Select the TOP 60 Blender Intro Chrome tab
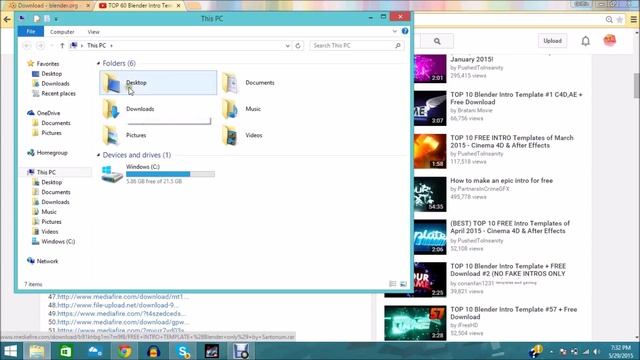640x360 pixels. (140, 6)
